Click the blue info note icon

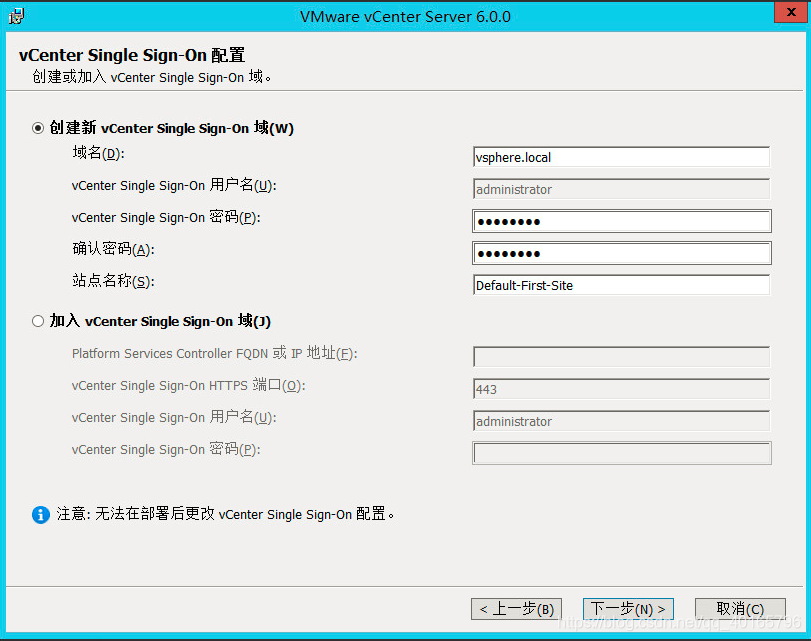[x=41, y=515]
